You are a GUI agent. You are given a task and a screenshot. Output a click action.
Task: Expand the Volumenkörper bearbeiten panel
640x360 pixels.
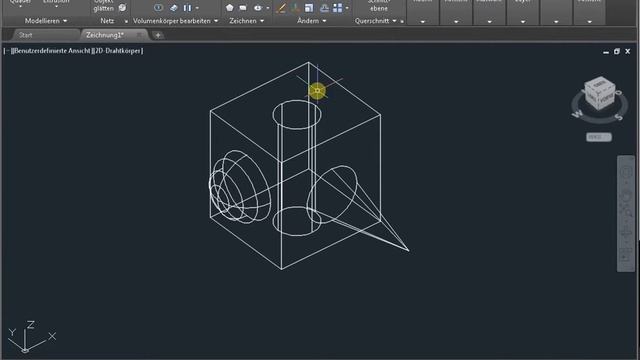coord(176,21)
